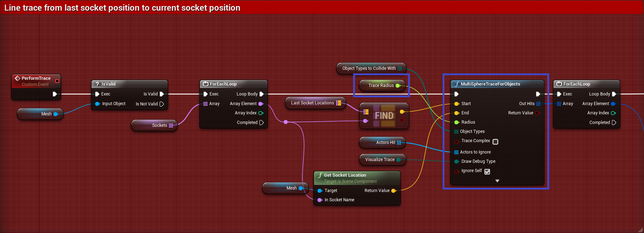This screenshot has width=644, height=233.
Task: Select the Visualize Trace variable node
Action: pyautogui.click(x=379, y=160)
